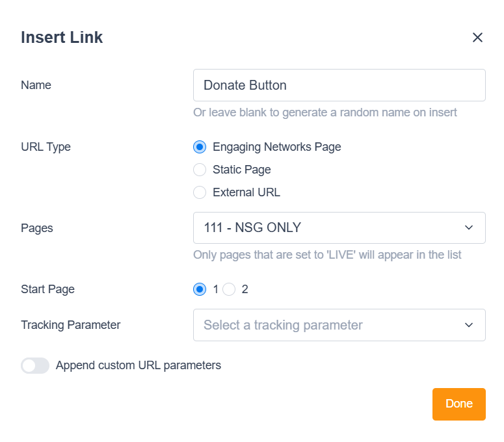Click the chevron arrow in Pages dropdown
This screenshot has width=504, height=442.
[469, 227]
